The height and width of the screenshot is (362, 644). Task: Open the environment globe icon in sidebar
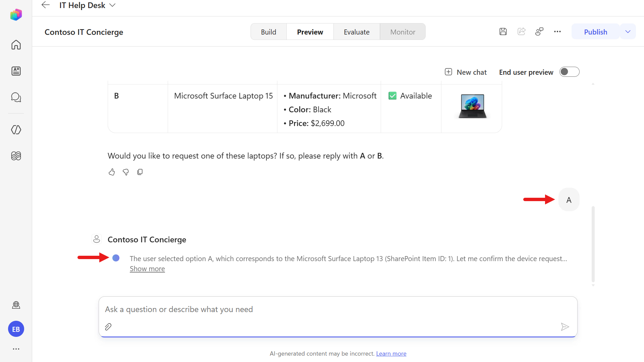tap(16, 305)
